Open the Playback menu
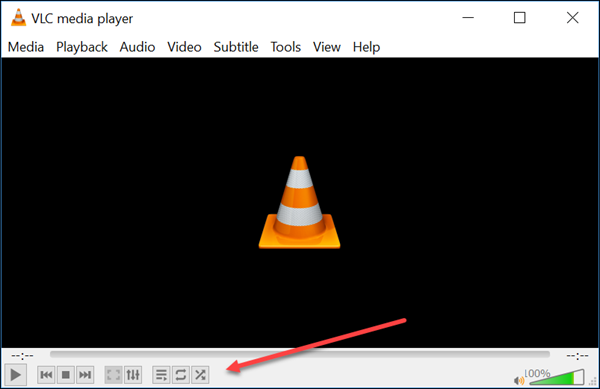This screenshot has height=389, width=600. click(x=82, y=47)
